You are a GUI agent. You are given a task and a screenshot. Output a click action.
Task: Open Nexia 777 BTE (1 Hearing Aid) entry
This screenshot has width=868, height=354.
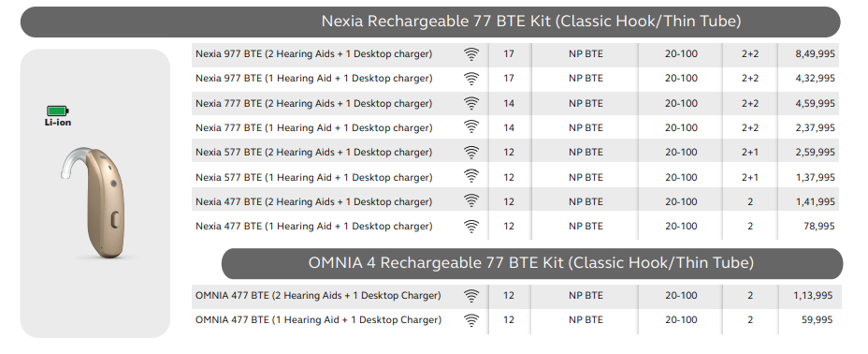314,128
